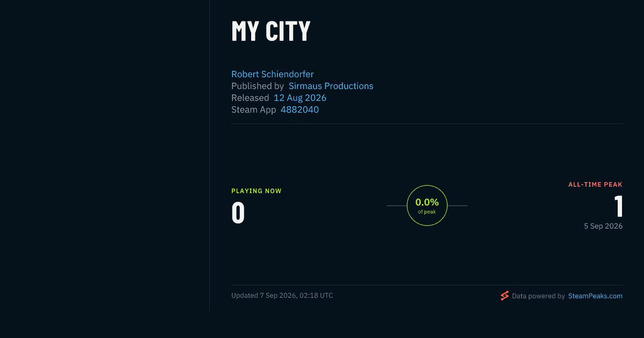Select the all-time peak value 1

click(x=618, y=206)
